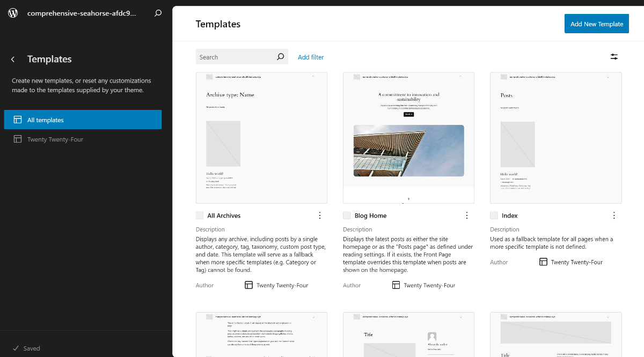The image size is (644, 357).
Task: Click the Twenty Twenty-Four layout icon in sidebar
Action: coord(18,139)
